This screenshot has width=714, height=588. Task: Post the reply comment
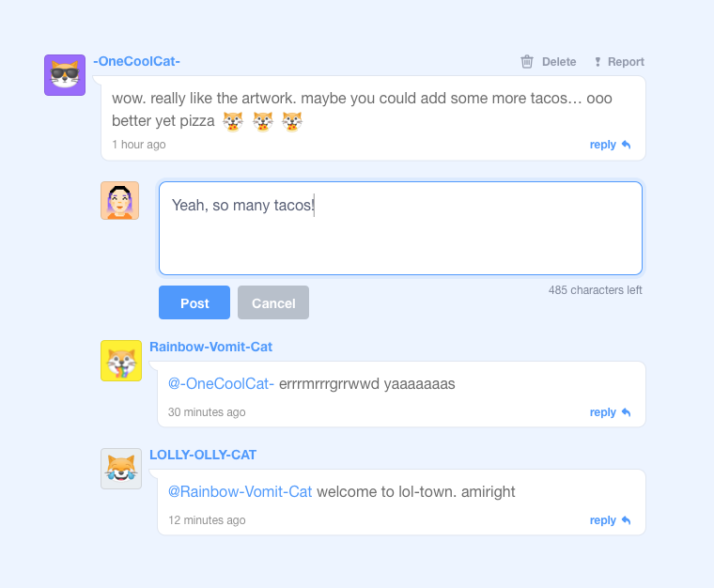(x=194, y=302)
